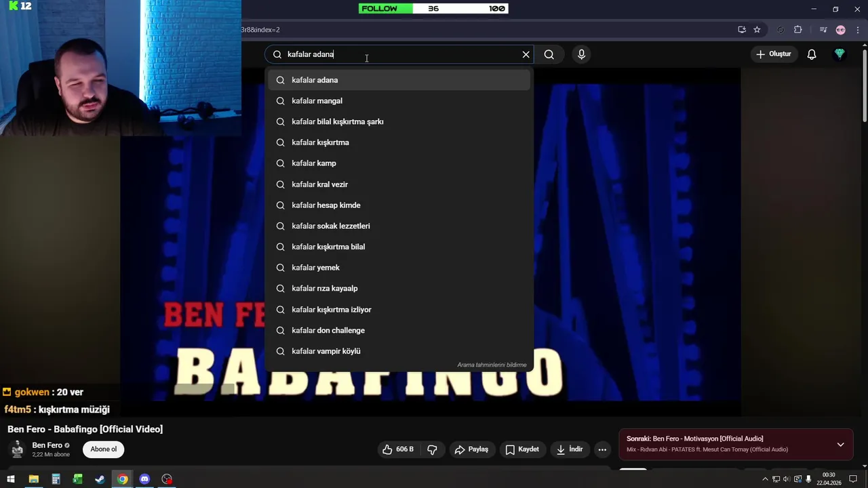The width and height of the screenshot is (868, 488).
Task: Open the Chrome media control icon
Action: coord(823,30)
